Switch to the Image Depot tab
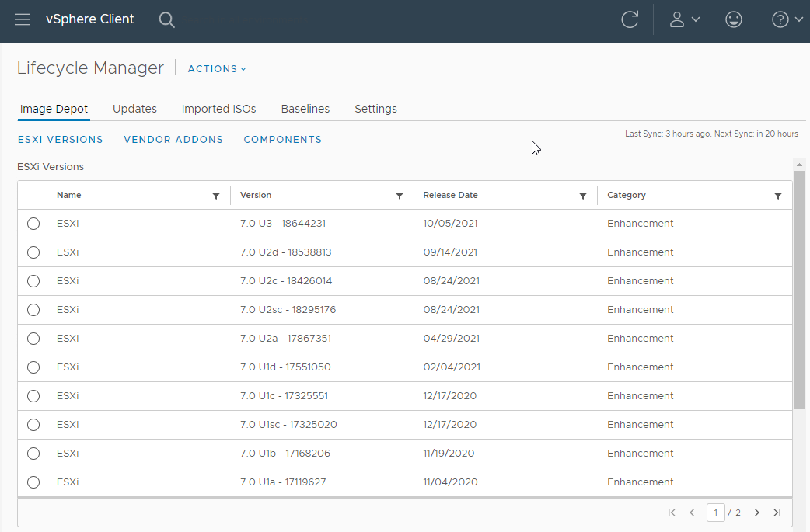810x532 pixels. [54, 109]
